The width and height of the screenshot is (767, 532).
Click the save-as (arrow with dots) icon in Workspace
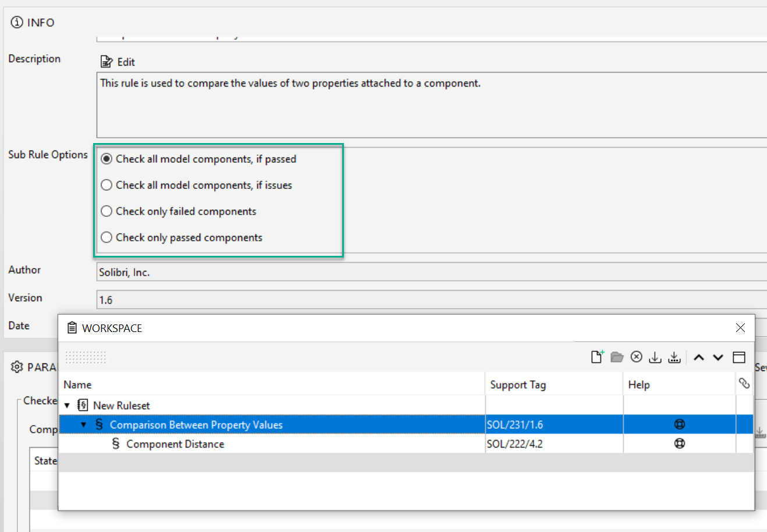674,357
